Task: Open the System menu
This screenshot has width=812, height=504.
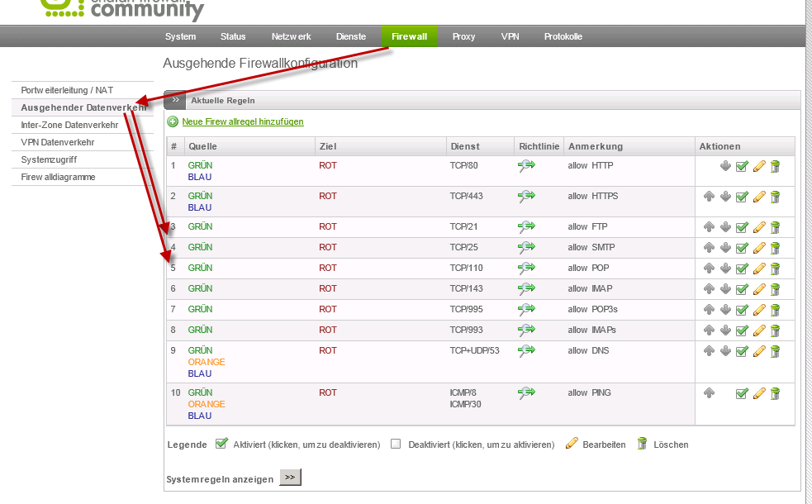Action: (x=180, y=36)
